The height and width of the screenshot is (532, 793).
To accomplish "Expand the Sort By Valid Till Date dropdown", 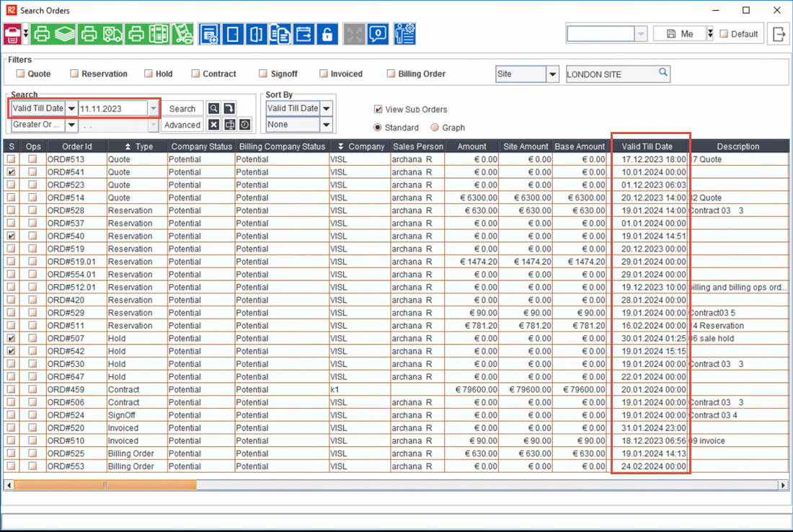I will [326, 108].
